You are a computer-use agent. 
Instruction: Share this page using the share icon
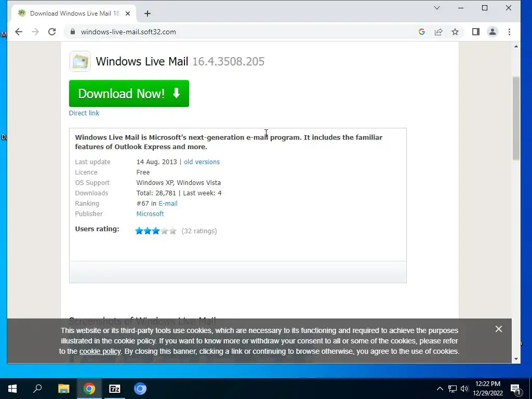point(438,32)
